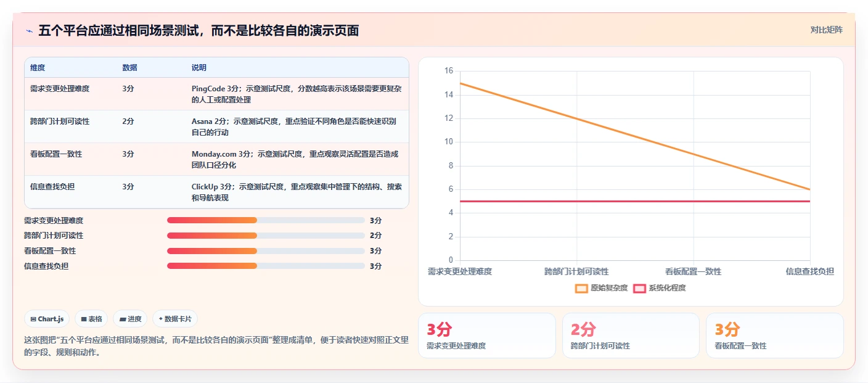Click the 信息查找负担 progress bar
Viewport: 868px width, 383px height.
[266, 266]
